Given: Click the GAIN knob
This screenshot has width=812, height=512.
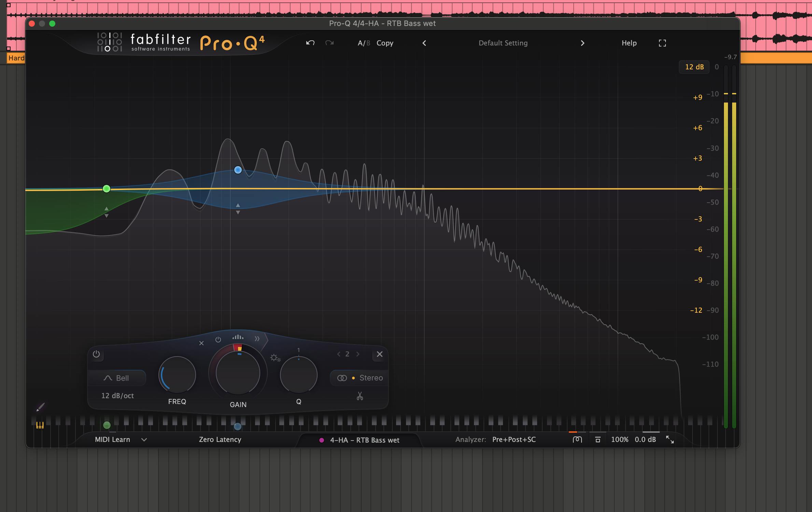Looking at the screenshot, I should point(238,373).
